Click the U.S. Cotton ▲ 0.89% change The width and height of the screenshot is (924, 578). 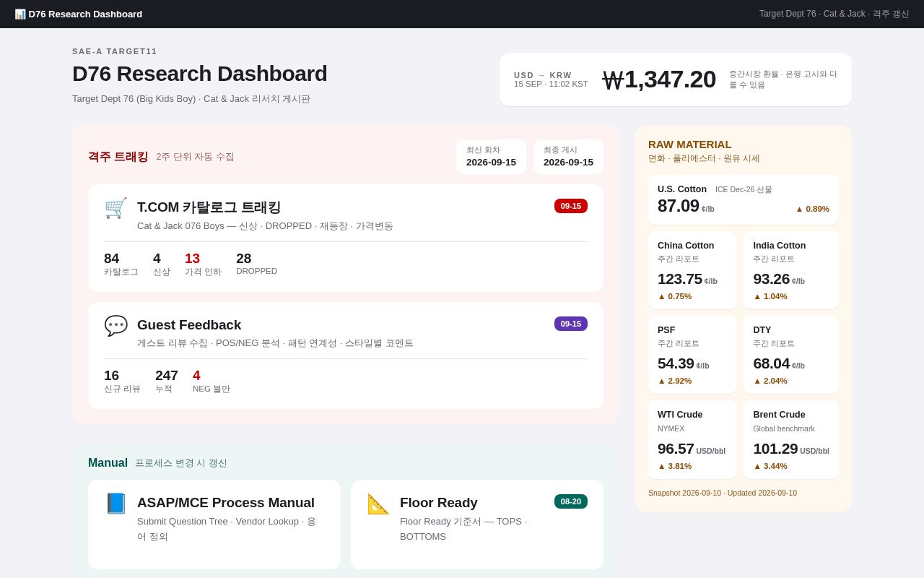tap(812, 209)
